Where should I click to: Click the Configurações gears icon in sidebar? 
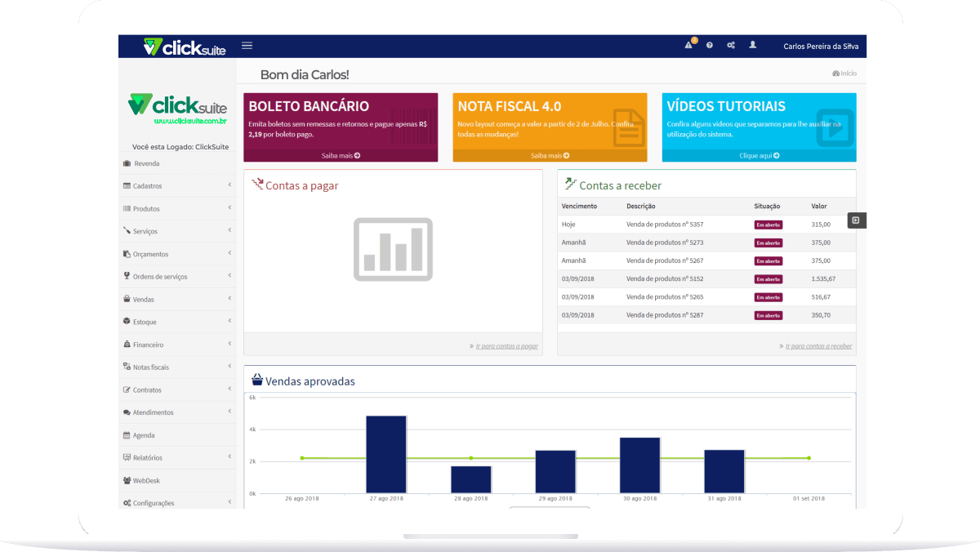point(127,503)
